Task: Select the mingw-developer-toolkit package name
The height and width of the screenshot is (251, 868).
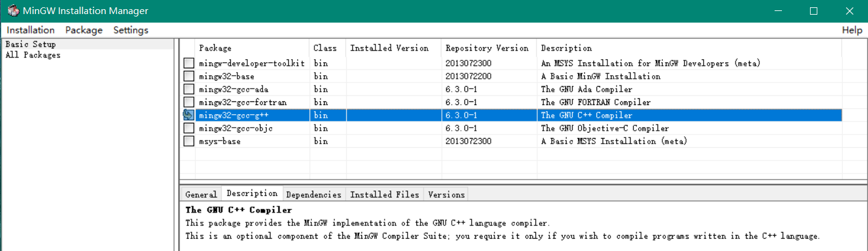Action: tap(251, 64)
